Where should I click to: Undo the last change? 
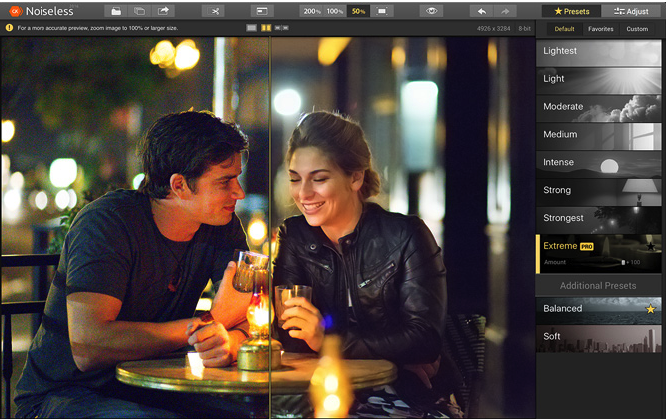click(482, 11)
